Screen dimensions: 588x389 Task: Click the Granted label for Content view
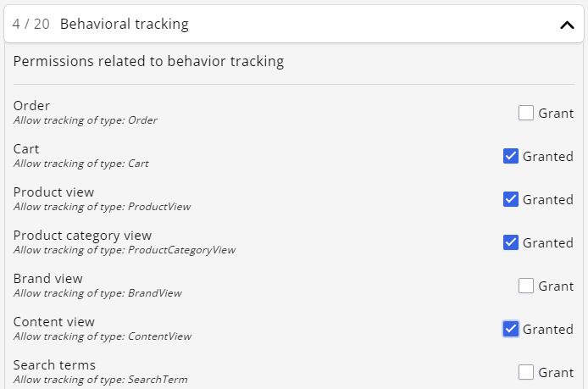coord(548,329)
